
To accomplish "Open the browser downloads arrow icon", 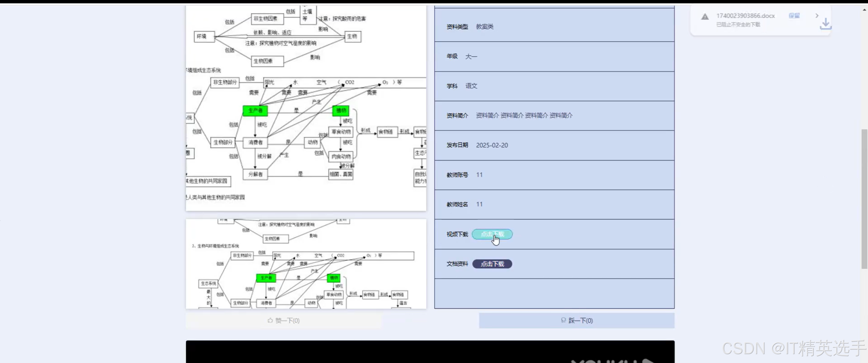I will [x=825, y=24].
